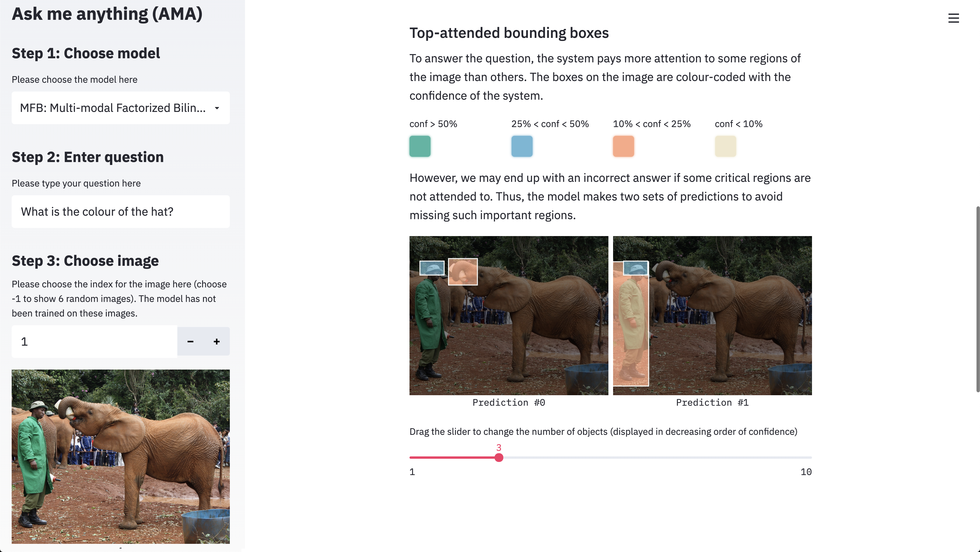
Task: Click the image index number field
Action: (x=94, y=341)
